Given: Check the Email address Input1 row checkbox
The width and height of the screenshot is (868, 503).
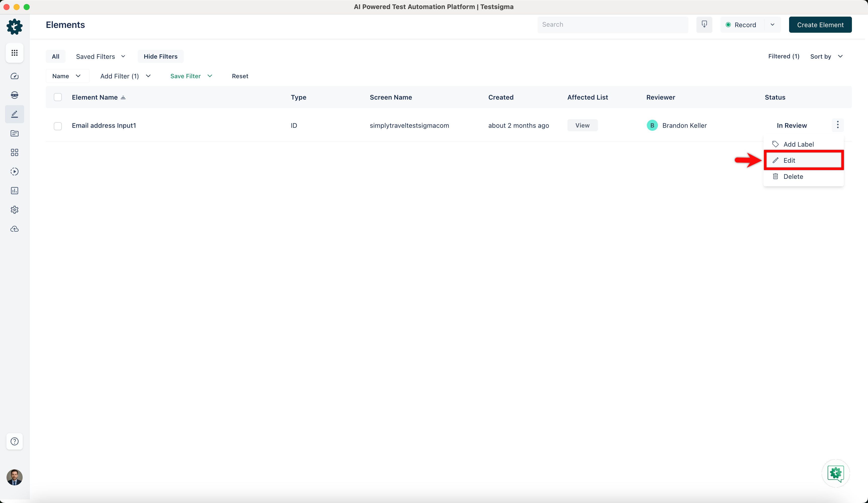Looking at the screenshot, I should [x=58, y=126].
